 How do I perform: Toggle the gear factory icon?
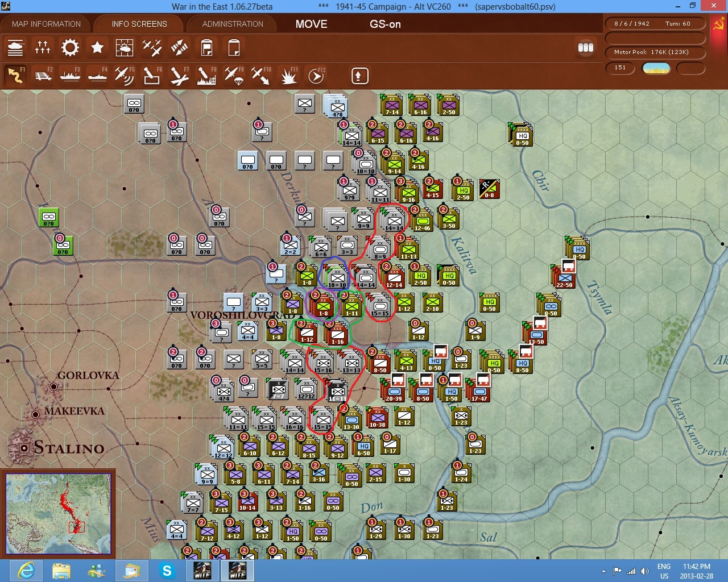70,48
